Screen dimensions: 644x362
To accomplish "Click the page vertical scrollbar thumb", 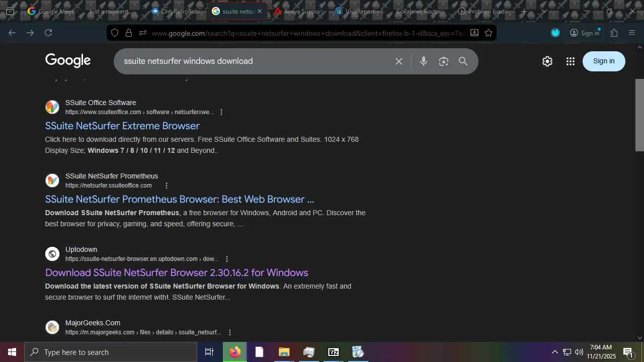I will (639, 115).
